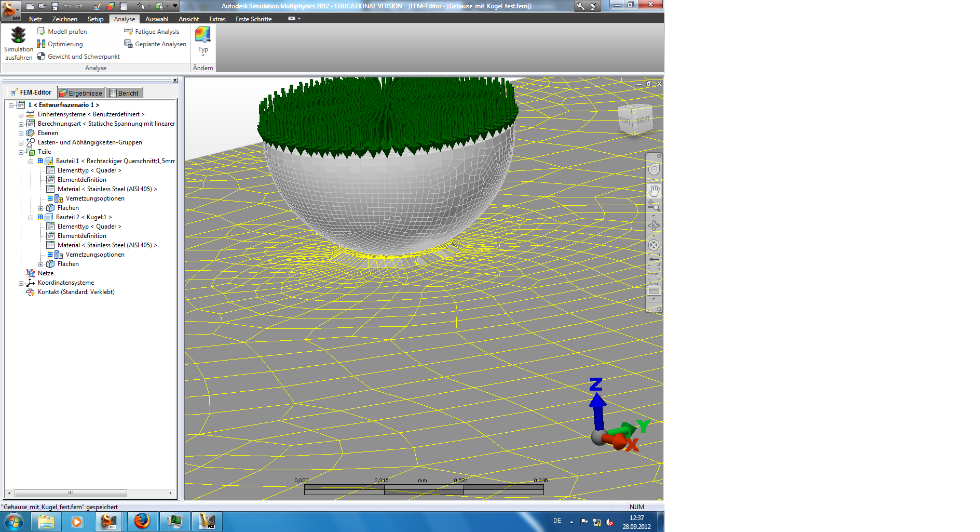Open the select-shape pointer dropdown arrow

pos(149,6)
